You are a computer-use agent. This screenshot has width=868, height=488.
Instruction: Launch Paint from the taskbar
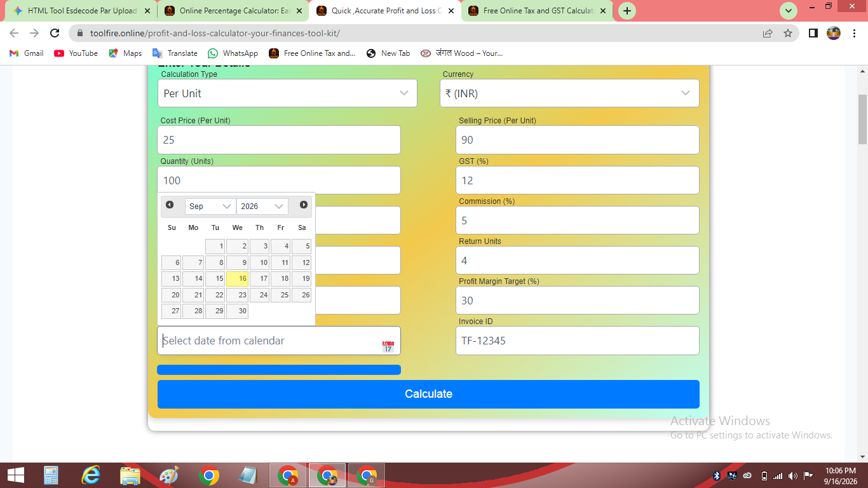[x=169, y=475]
